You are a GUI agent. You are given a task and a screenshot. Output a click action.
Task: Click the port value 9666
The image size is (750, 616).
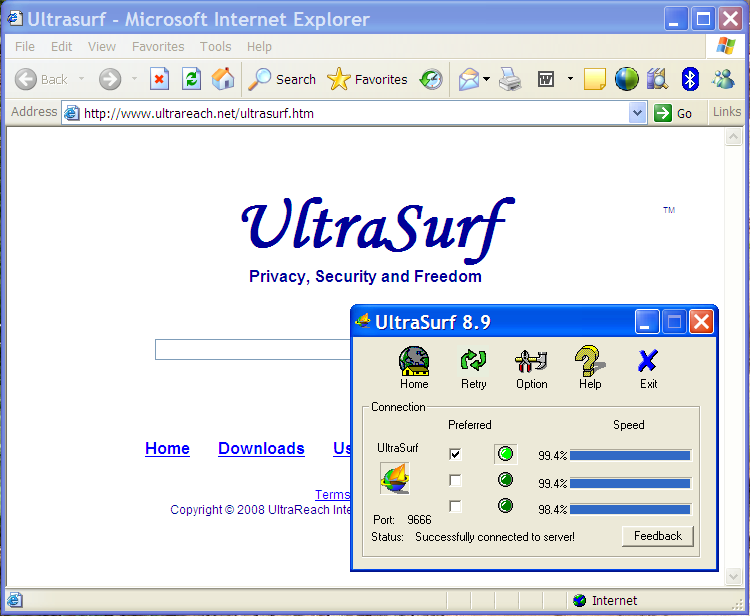point(419,519)
